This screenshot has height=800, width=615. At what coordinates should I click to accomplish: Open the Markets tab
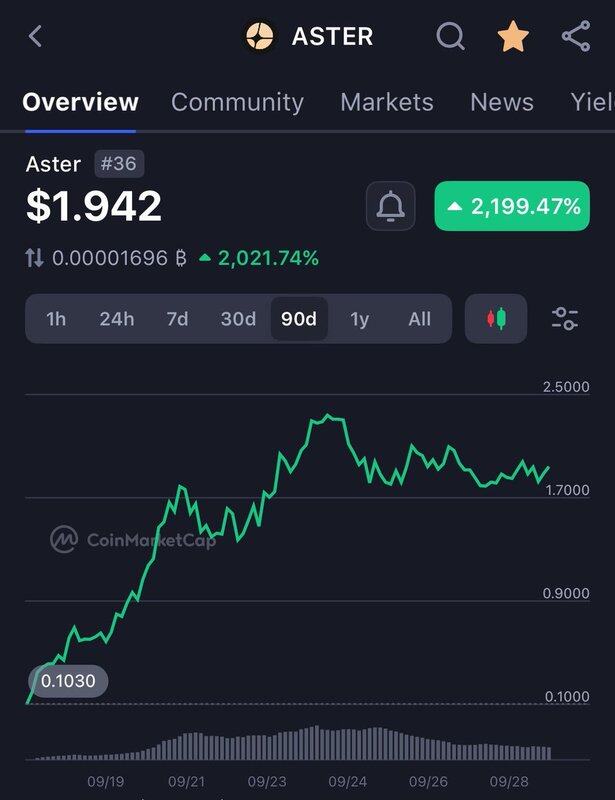pos(386,102)
